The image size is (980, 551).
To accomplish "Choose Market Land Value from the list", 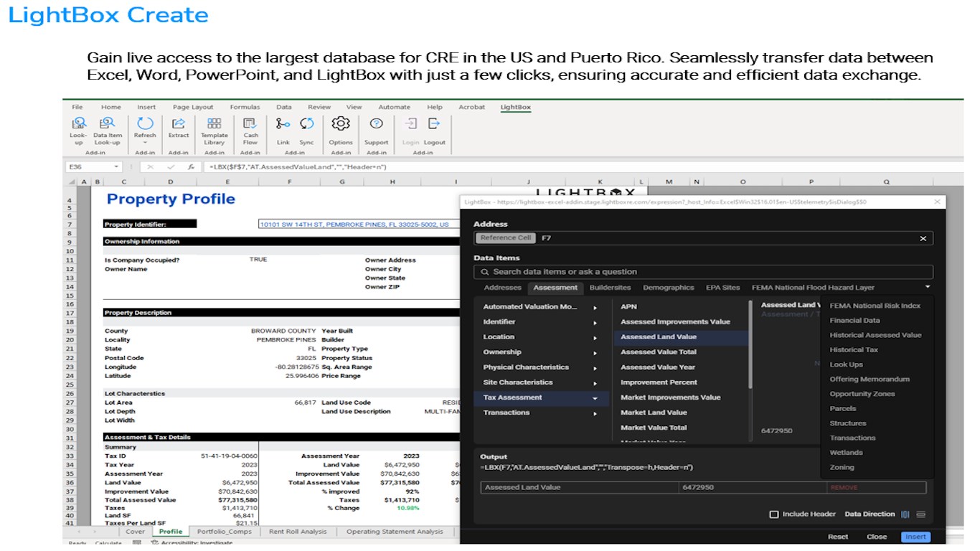I will tap(654, 413).
